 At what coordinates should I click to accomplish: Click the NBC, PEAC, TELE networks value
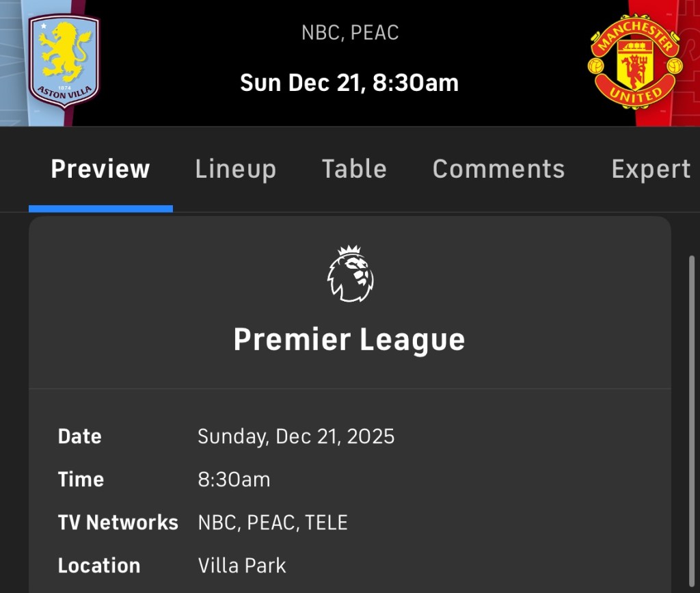tap(273, 523)
